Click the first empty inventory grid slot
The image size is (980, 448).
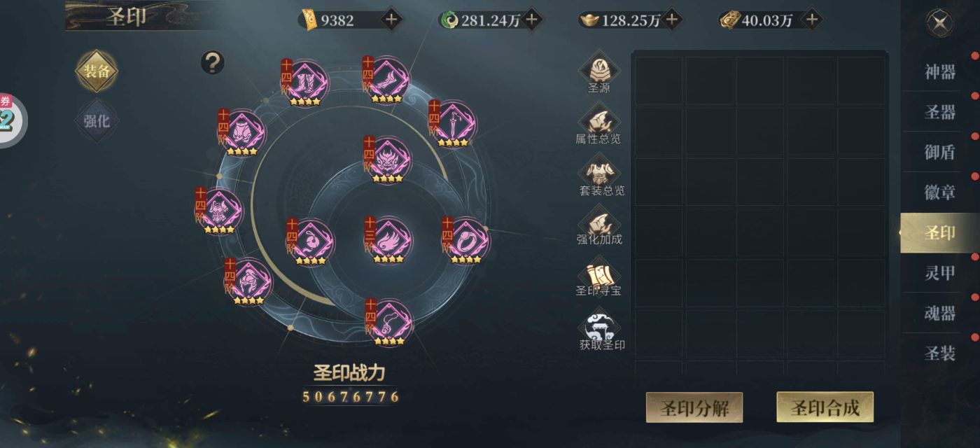[x=659, y=80]
